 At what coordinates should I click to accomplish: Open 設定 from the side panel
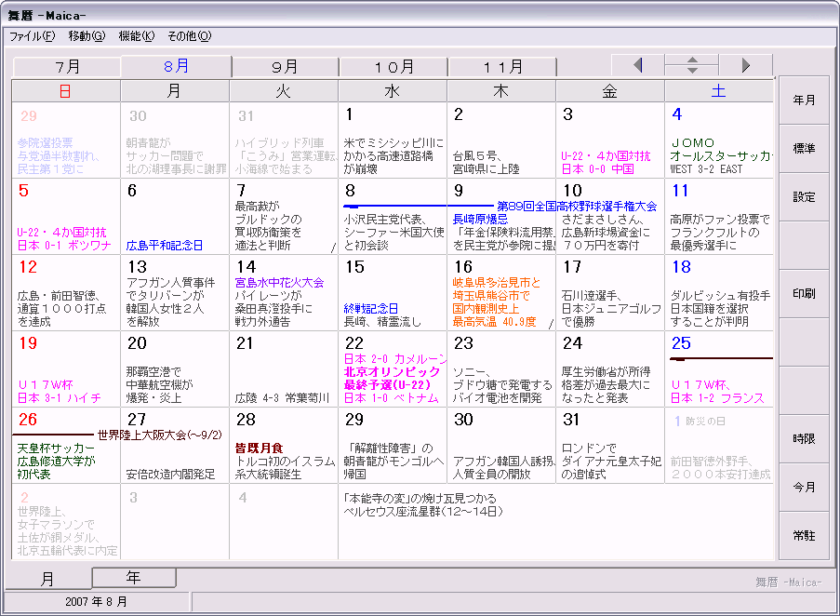804,197
